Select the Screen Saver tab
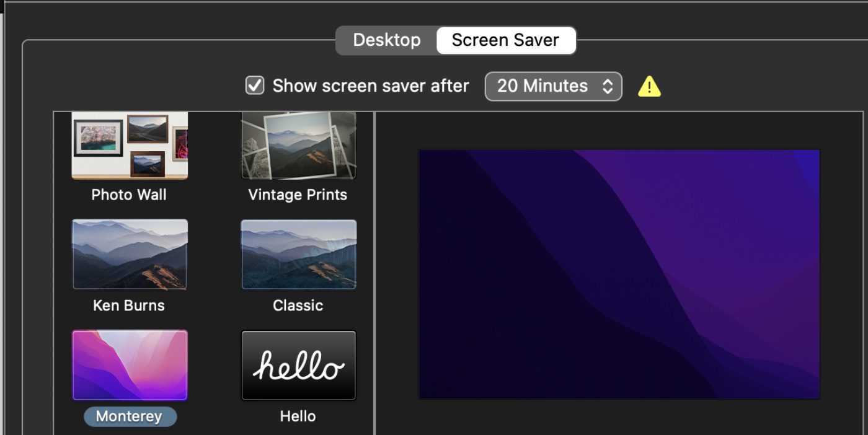Image resolution: width=868 pixels, height=435 pixels. [x=505, y=40]
